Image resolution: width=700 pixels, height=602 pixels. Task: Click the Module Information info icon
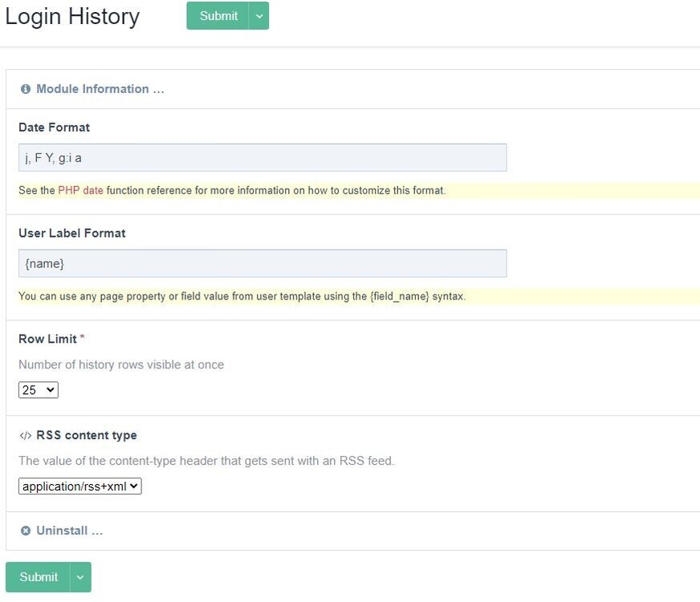tap(26, 89)
